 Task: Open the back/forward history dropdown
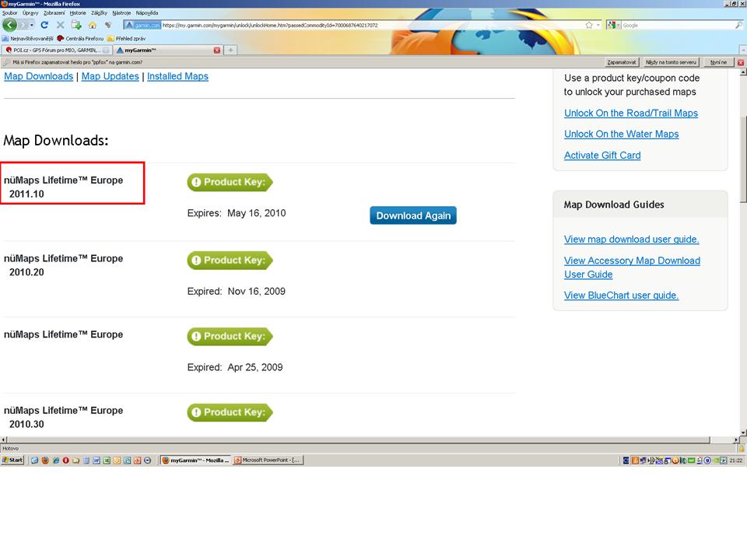32,25
